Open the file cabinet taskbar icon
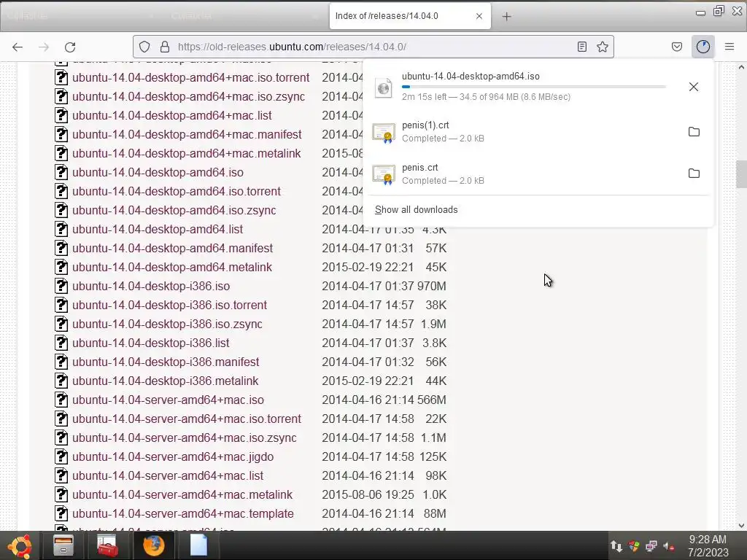 (63, 545)
